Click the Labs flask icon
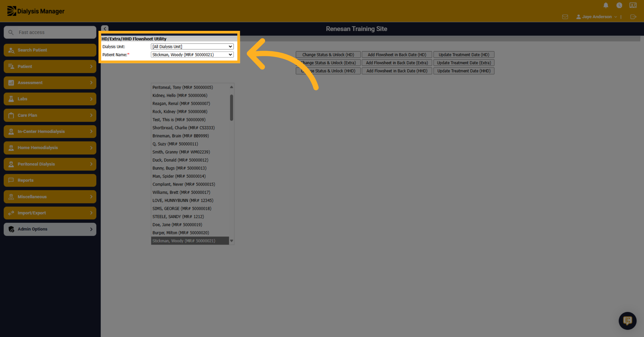The image size is (644, 337). [x=11, y=99]
